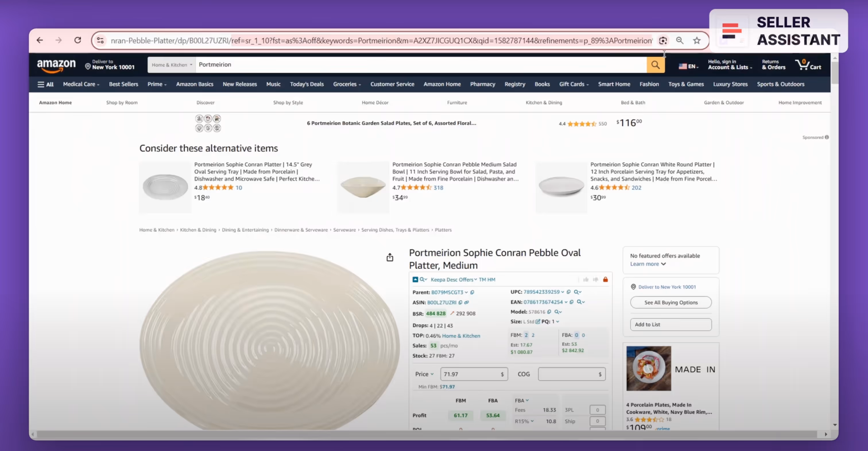Click the orange Amazon search magnifier button

(x=655, y=64)
